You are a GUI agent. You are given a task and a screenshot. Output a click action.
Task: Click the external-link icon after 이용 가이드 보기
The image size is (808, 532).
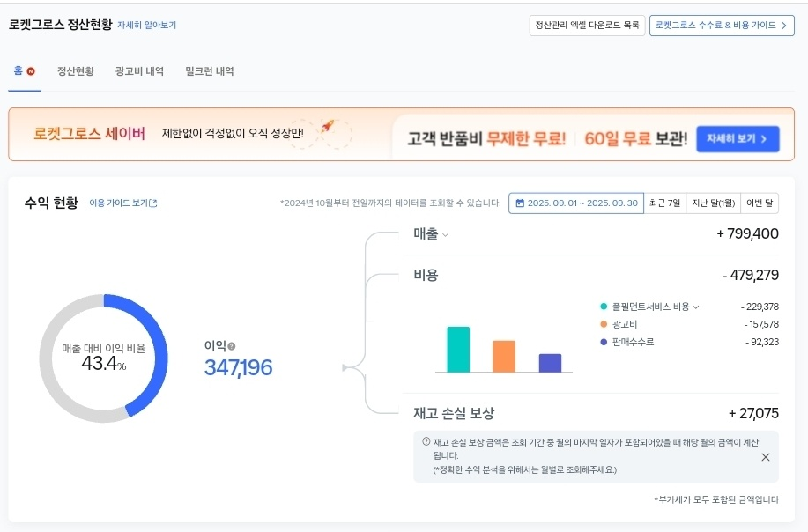pos(153,203)
